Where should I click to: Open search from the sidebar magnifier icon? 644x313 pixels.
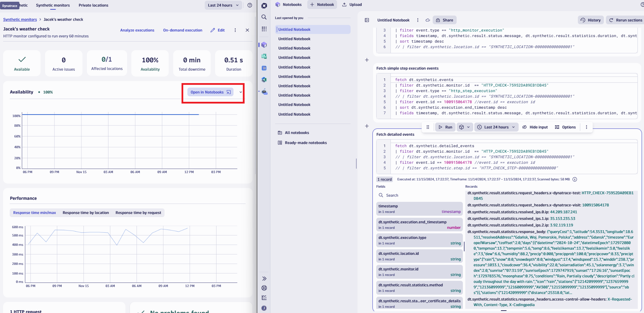[264, 17]
